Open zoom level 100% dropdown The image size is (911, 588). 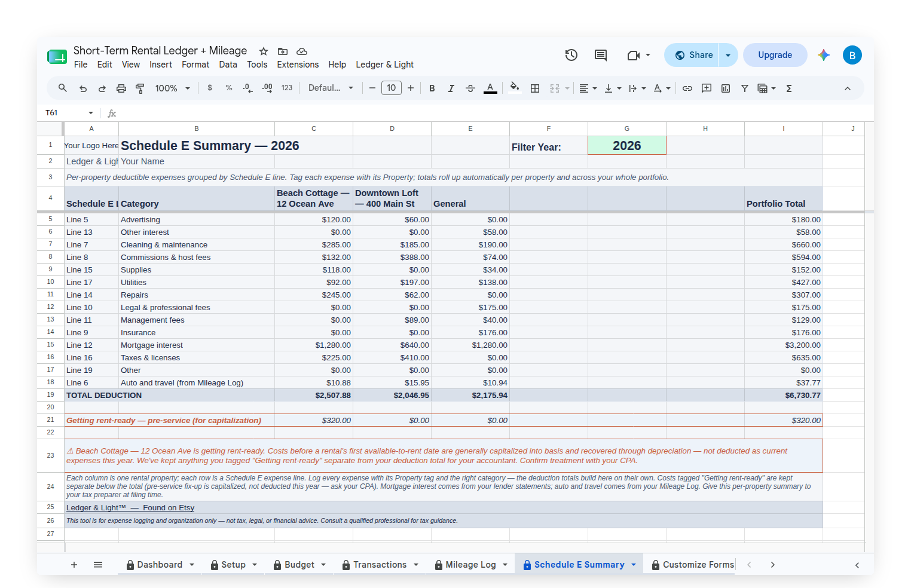[172, 88]
